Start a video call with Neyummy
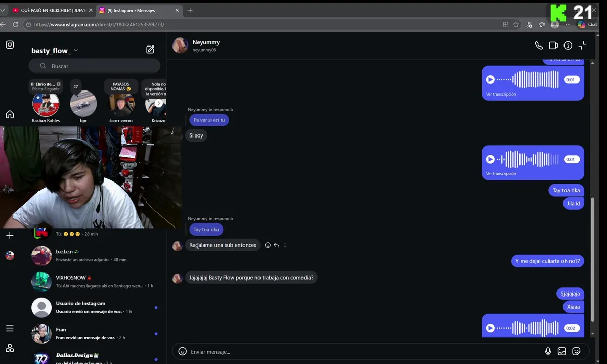607x364 pixels. coord(553,45)
